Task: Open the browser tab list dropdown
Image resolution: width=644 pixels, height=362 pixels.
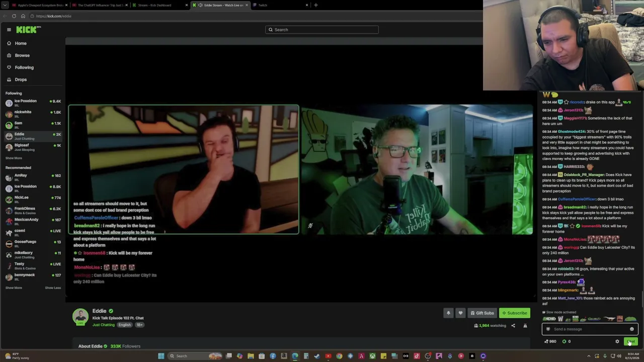Action: pyautogui.click(x=5, y=5)
